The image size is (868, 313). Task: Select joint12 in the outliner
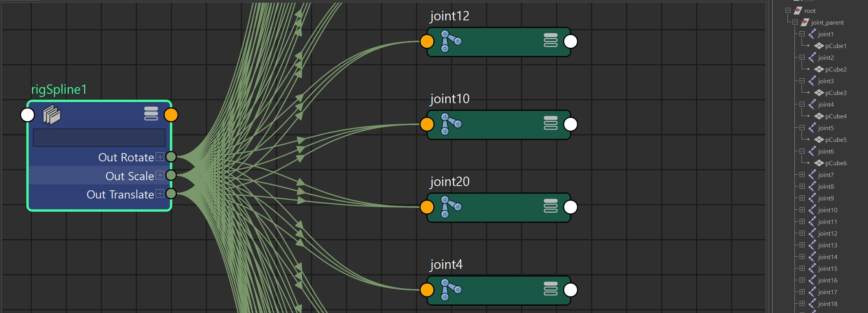(827, 233)
